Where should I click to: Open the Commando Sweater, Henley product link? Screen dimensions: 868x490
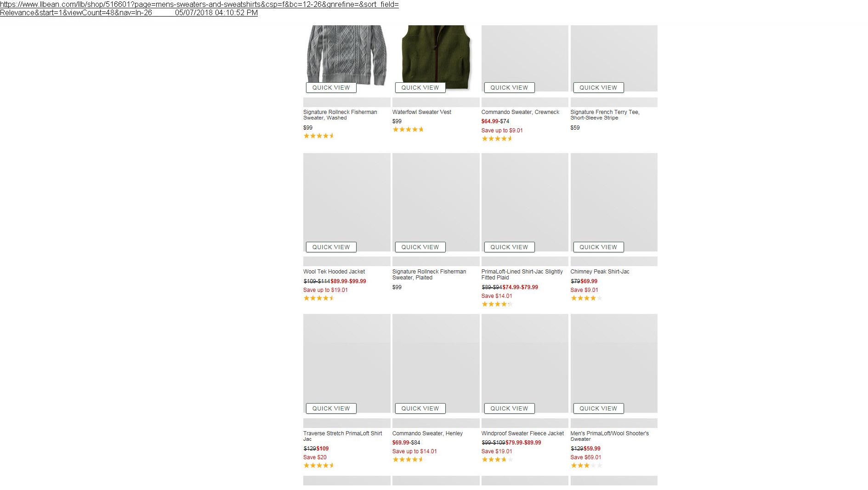tap(427, 433)
